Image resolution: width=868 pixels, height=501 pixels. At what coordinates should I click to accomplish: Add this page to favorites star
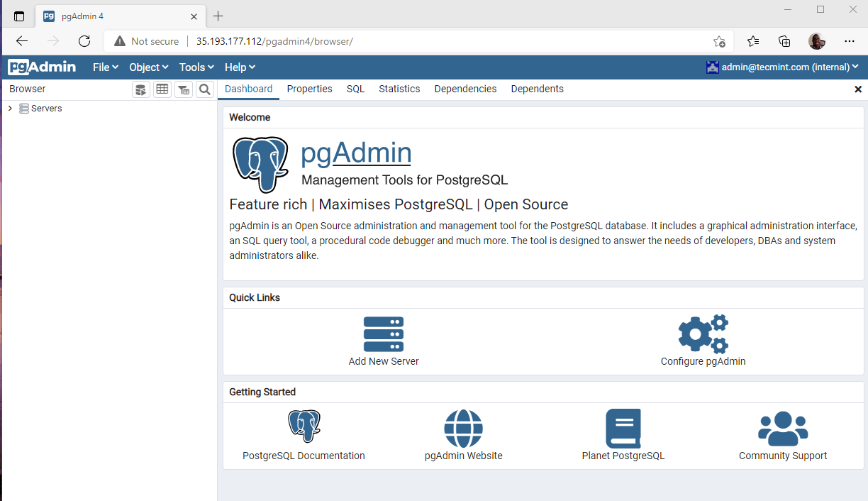coord(719,41)
